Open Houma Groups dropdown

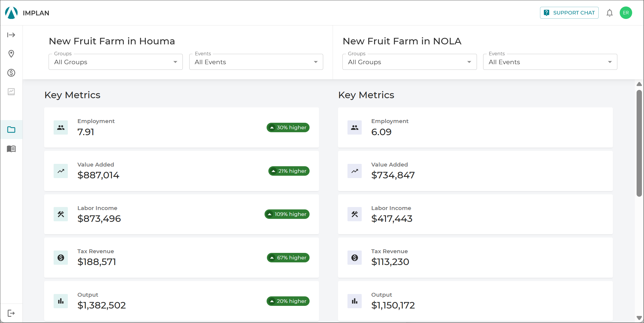116,62
